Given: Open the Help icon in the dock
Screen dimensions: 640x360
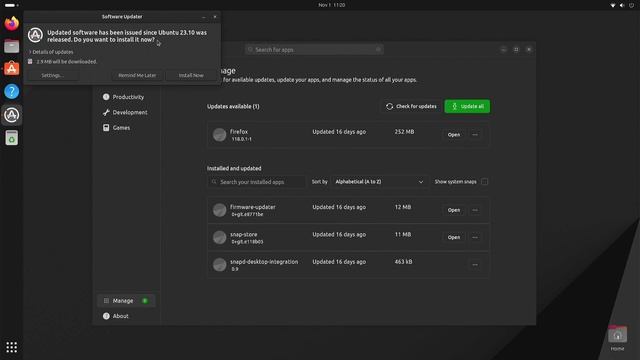Looking at the screenshot, I should point(11,91).
